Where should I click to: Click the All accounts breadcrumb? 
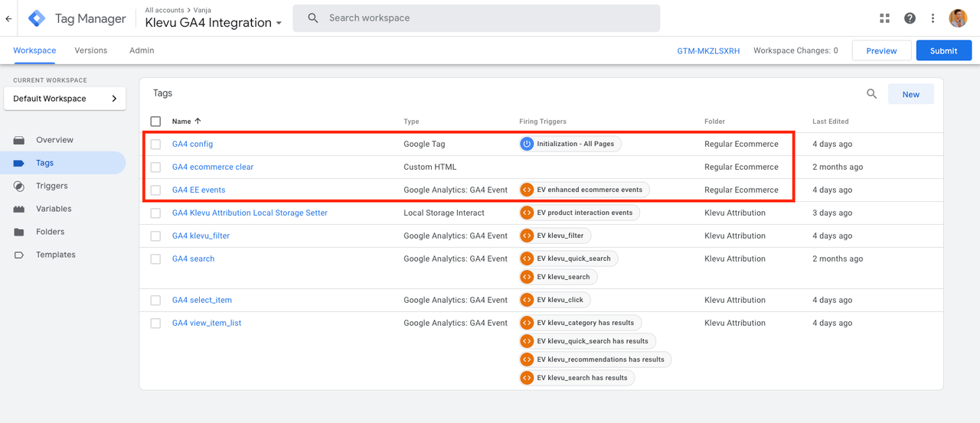[x=164, y=10]
